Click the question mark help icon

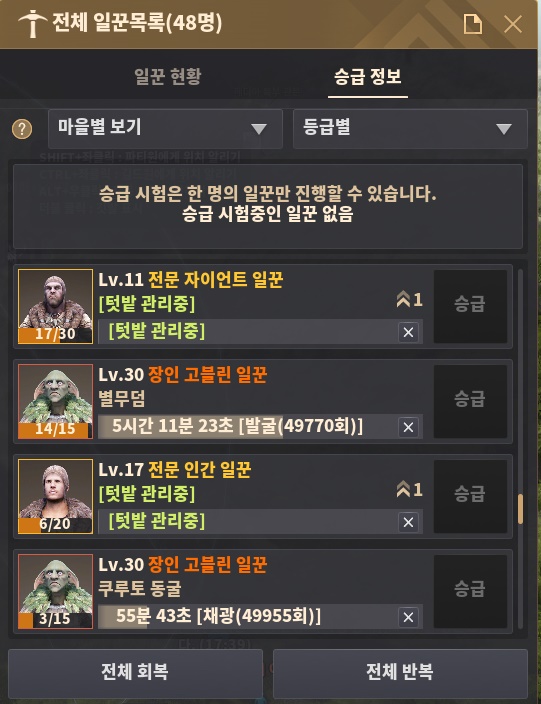pos(22,129)
